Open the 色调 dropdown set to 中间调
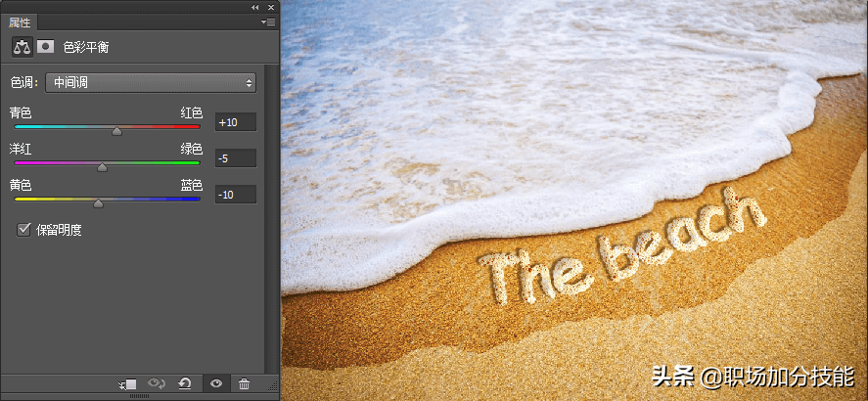This screenshot has width=868, height=401. [x=151, y=83]
